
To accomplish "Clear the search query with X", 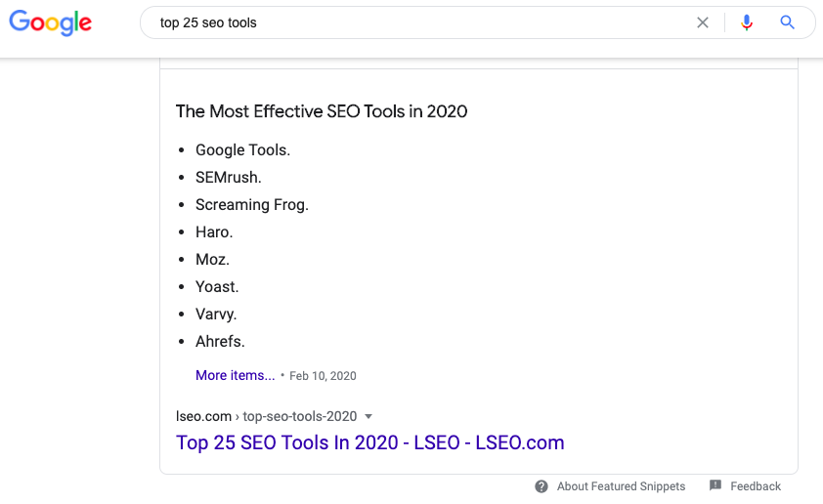I will coord(702,22).
